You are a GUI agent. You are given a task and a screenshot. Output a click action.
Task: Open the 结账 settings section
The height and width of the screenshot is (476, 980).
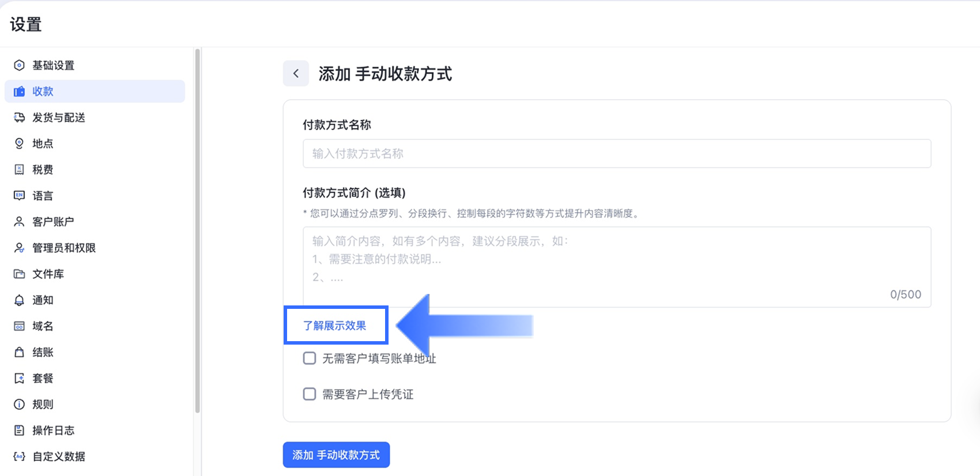(x=43, y=352)
